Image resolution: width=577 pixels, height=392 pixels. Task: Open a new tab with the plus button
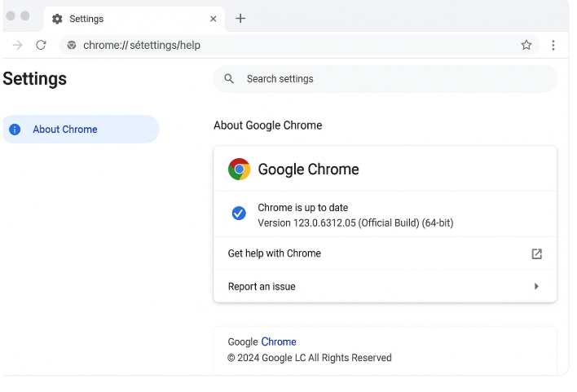click(x=240, y=19)
